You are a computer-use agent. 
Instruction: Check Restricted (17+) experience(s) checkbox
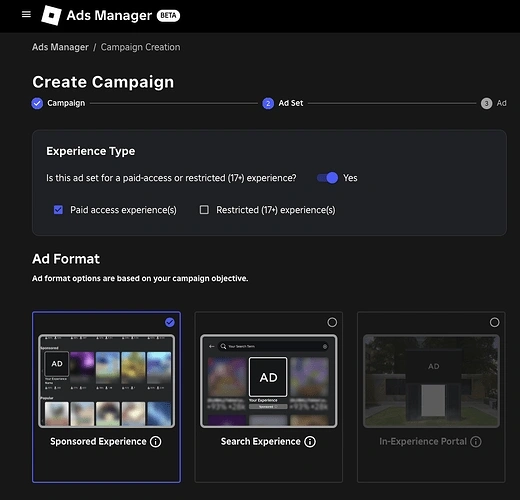click(204, 210)
